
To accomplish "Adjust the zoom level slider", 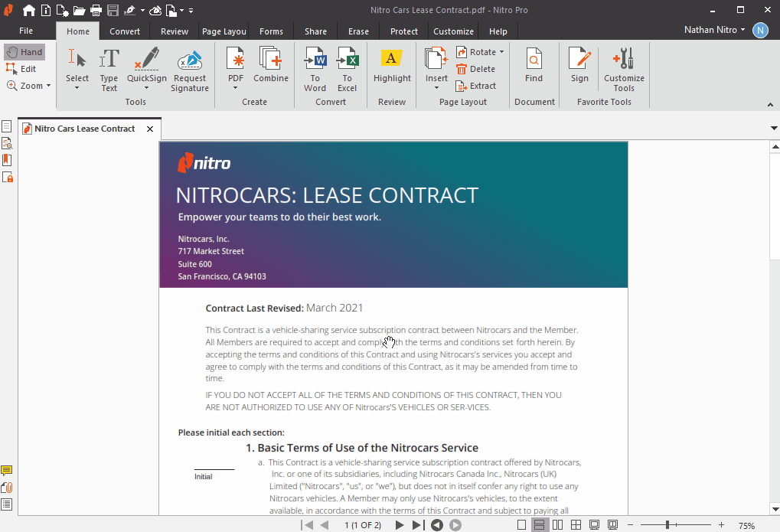I will tap(668, 525).
